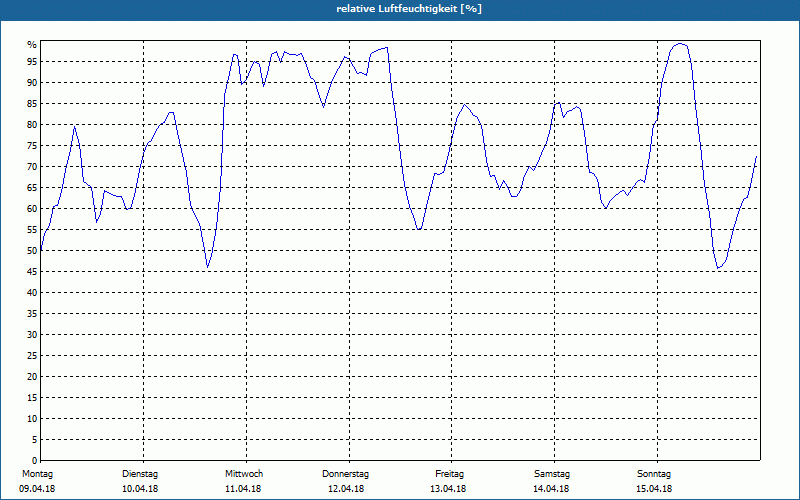Click the '5' y-axis value
The width and height of the screenshot is (800, 500).
point(35,440)
